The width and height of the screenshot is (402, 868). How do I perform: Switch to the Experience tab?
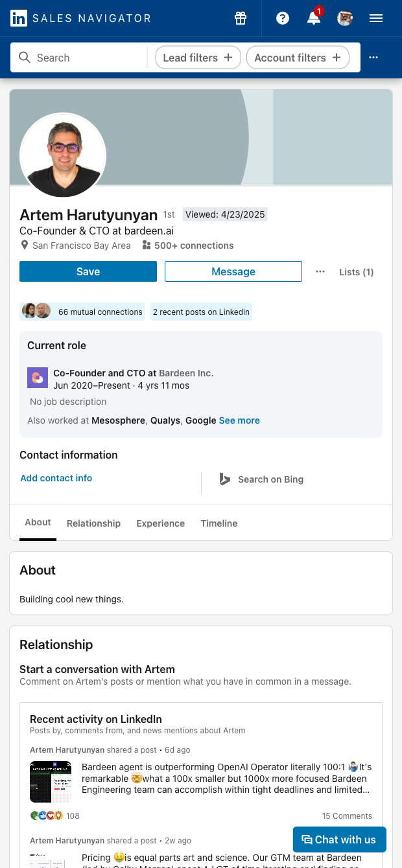coord(160,523)
